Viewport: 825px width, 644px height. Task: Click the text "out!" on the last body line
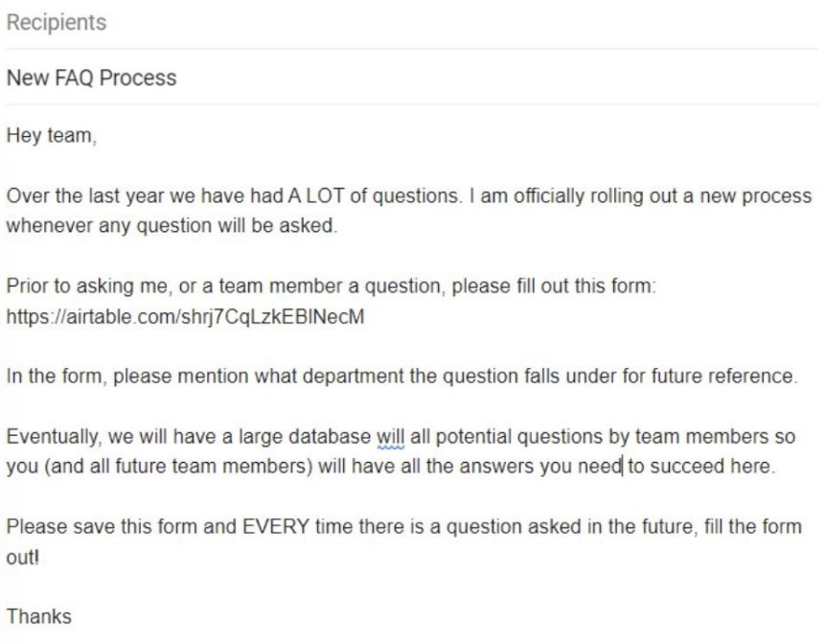click(24, 557)
